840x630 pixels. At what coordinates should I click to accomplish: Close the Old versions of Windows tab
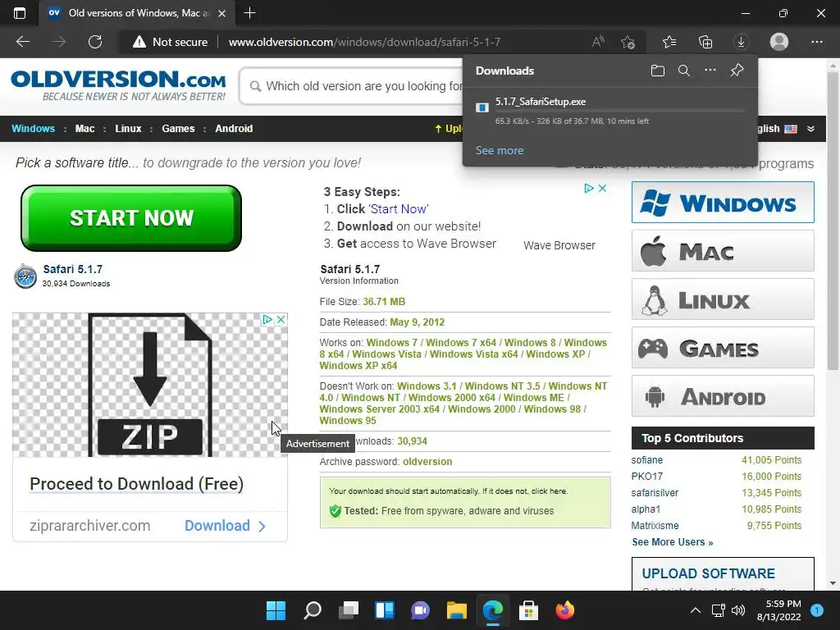(x=222, y=13)
